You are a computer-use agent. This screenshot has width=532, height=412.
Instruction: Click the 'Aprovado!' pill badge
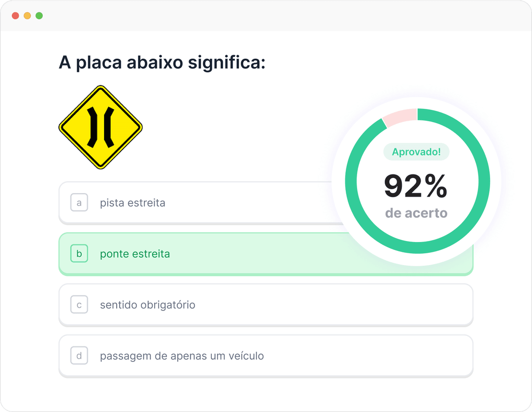click(416, 152)
